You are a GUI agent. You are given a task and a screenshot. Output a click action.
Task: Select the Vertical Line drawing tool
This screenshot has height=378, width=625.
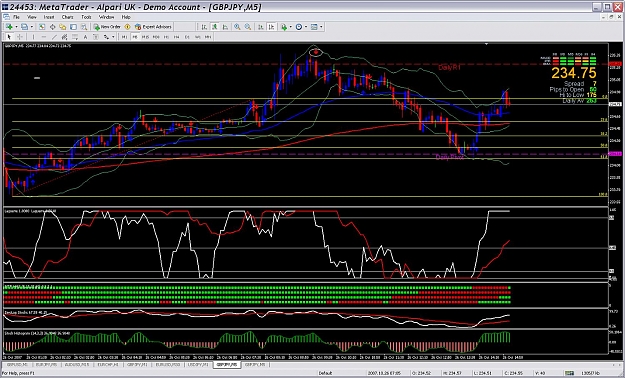point(33,37)
